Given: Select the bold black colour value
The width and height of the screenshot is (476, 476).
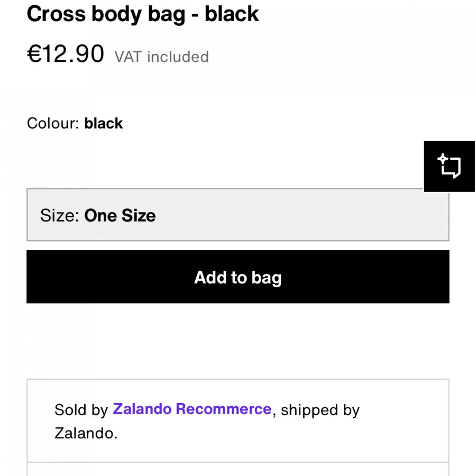Looking at the screenshot, I should [x=104, y=124].
